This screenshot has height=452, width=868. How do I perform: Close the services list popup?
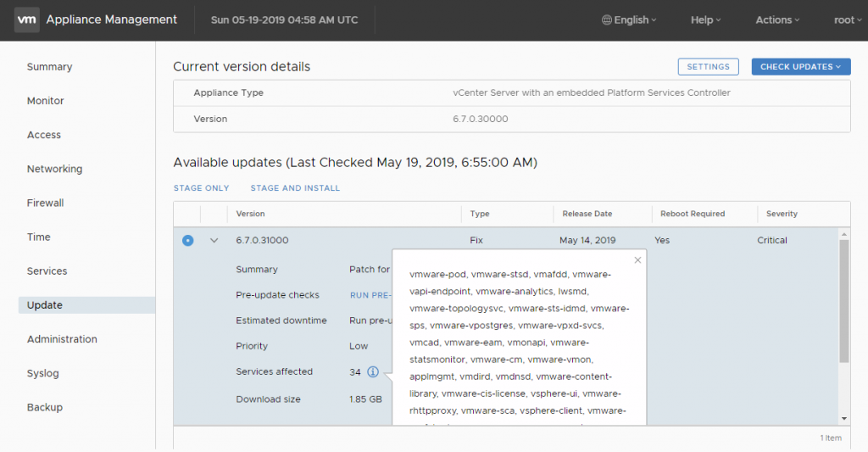pyautogui.click(x=637, y=259)
